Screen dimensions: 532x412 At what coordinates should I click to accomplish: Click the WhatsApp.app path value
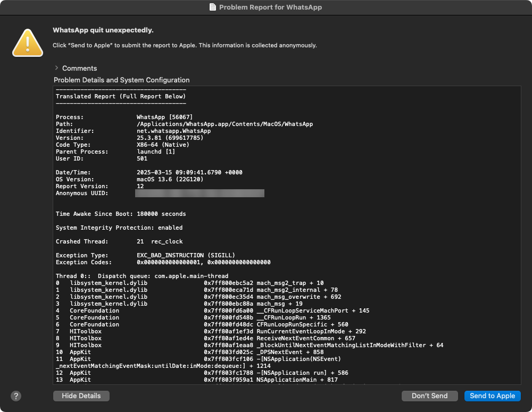pos(225,124)
